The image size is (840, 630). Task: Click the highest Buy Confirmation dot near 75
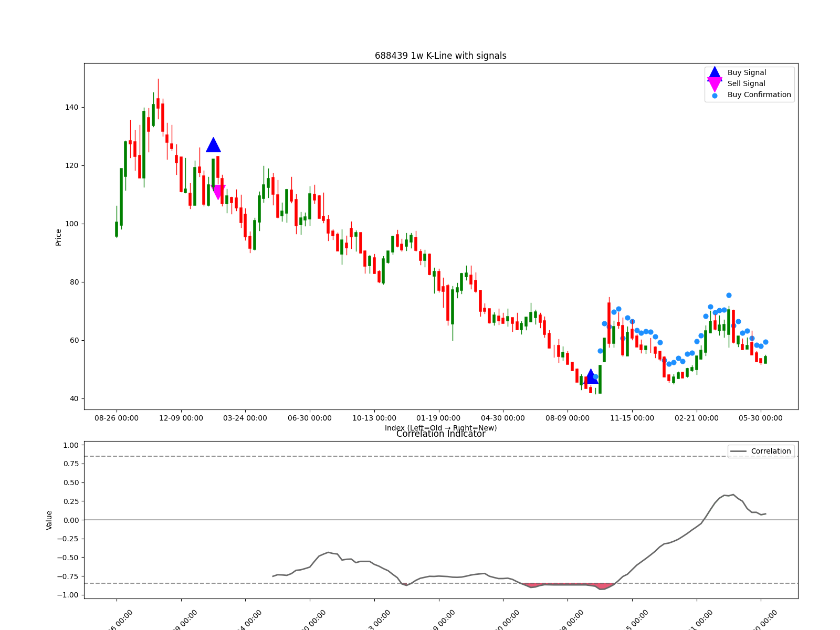coord(729,296)
